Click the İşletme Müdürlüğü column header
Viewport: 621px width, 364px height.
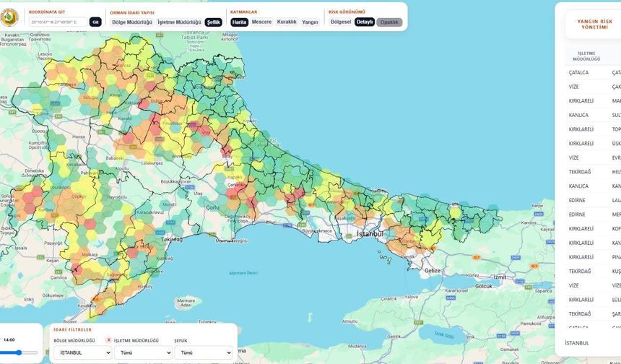click(x=586, y=56)
